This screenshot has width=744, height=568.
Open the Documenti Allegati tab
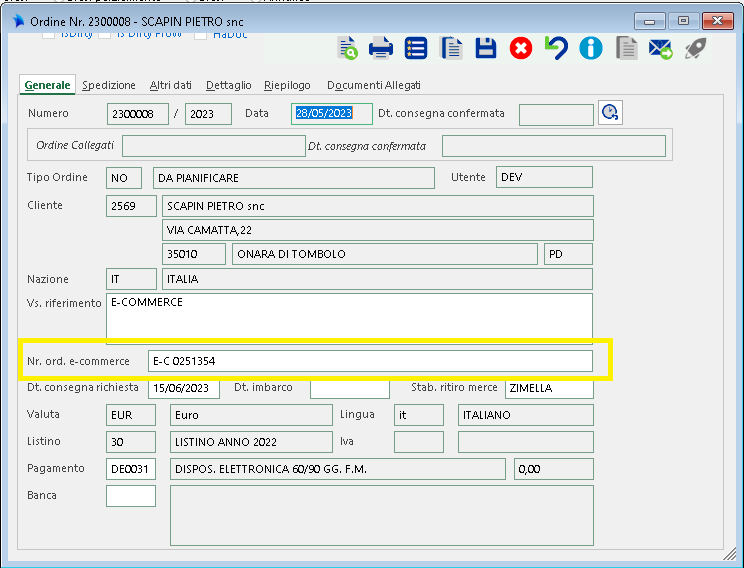[x=373, y=85]
